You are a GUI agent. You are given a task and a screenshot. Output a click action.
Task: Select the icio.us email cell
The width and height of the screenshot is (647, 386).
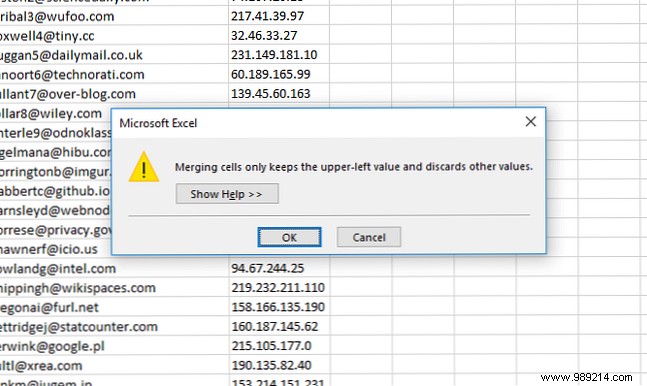pos(55,249)
